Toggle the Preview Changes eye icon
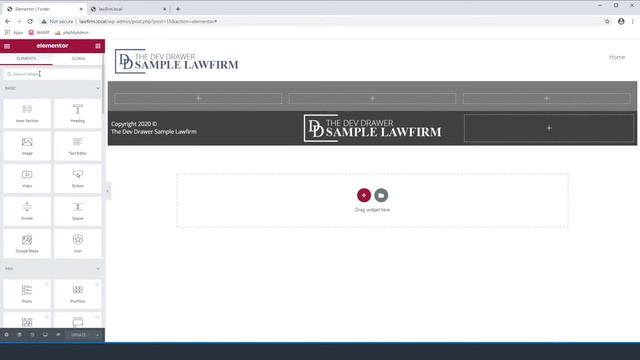 [58, 335]
